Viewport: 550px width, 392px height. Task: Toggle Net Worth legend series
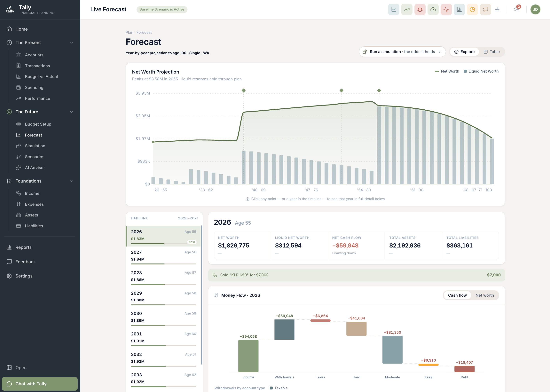[x=447, y=71]
